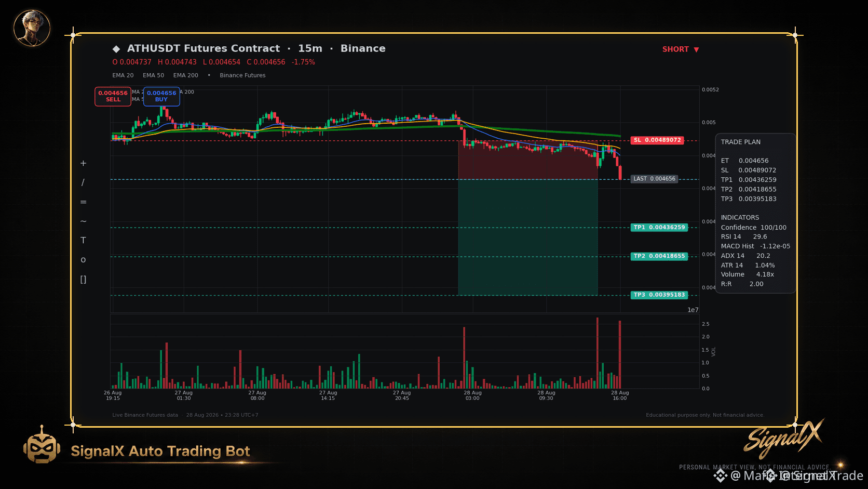This screenshot has height=489, width=868.
Task: Select the LAST 0.004656 price tag
Action: pyautogui.click(x=654, y=179)
